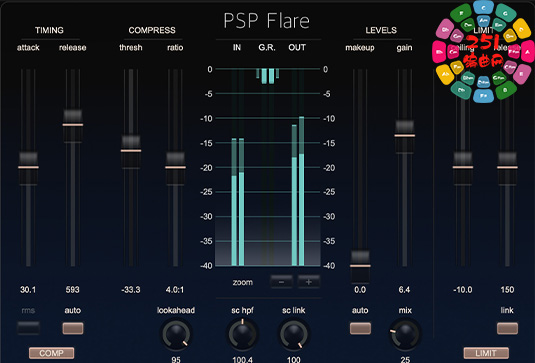The height and width of the screenshot is (363, 535).
Task: Click the G.R. gain reduction meter
Action: coord(268,76)
